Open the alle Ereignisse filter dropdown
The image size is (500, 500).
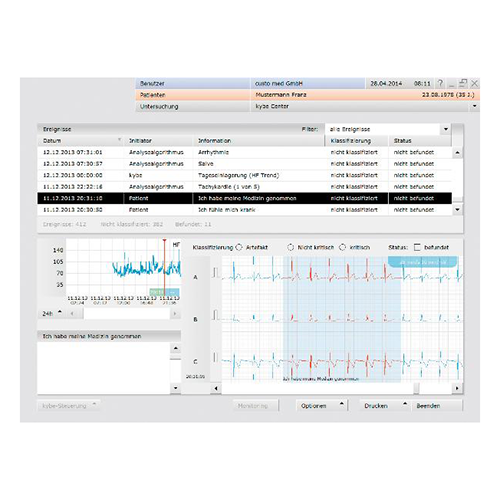(446, 129)
